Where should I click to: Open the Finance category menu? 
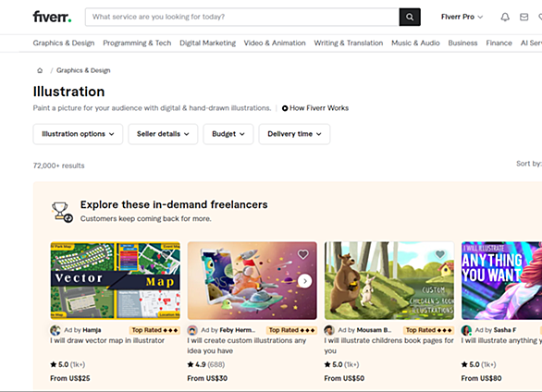(x=499, y=43)
